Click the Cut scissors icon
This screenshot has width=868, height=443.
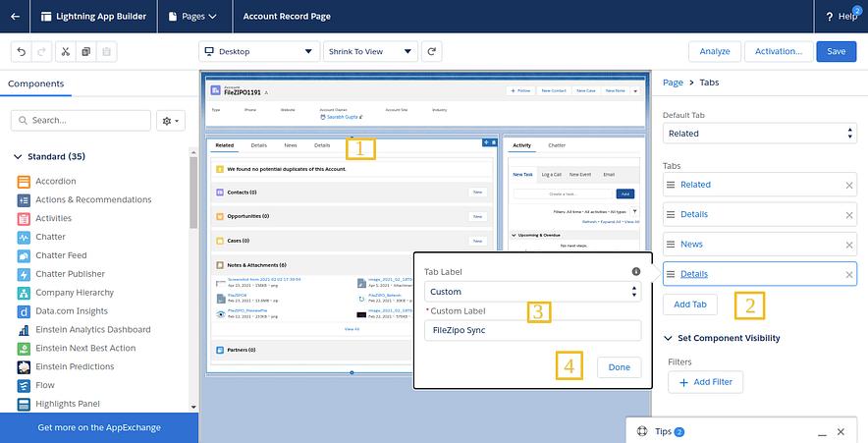tap(66, 51)
